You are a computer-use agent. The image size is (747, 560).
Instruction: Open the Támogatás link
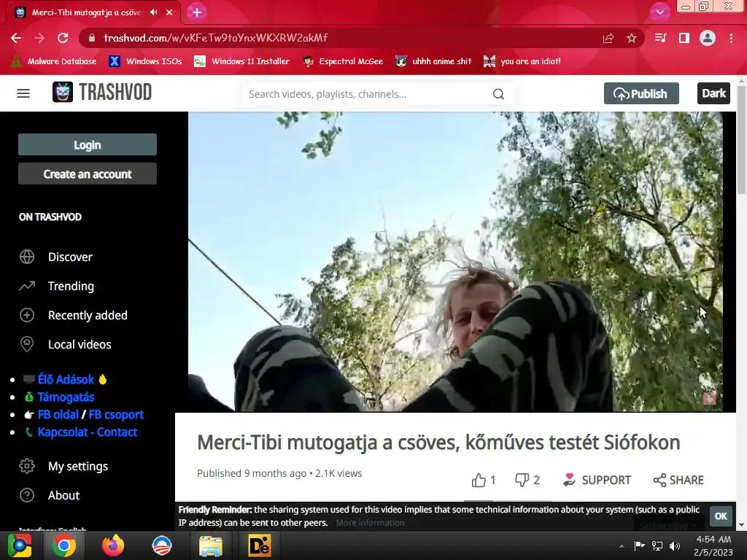[66, 397]
